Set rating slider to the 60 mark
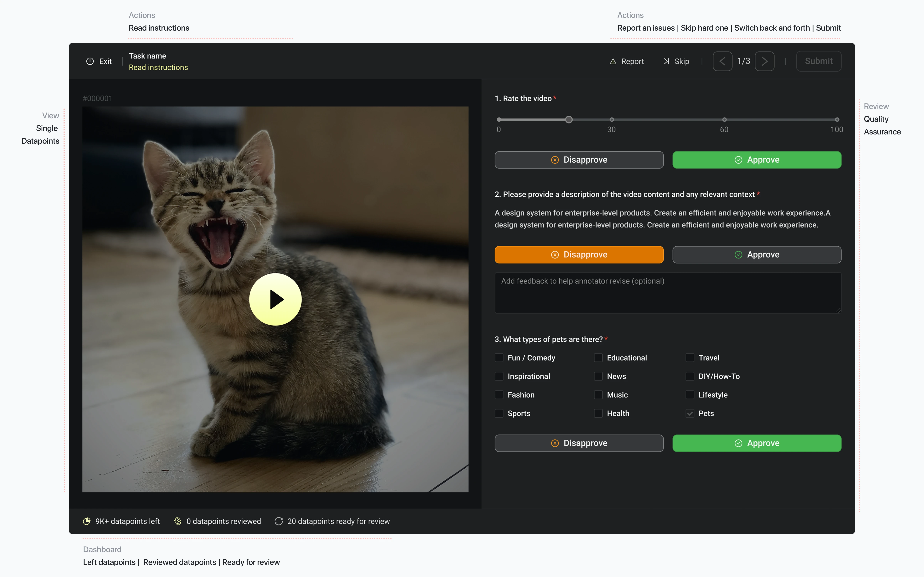The width and height of the screenshot is (924, 577). click(724, 119)
